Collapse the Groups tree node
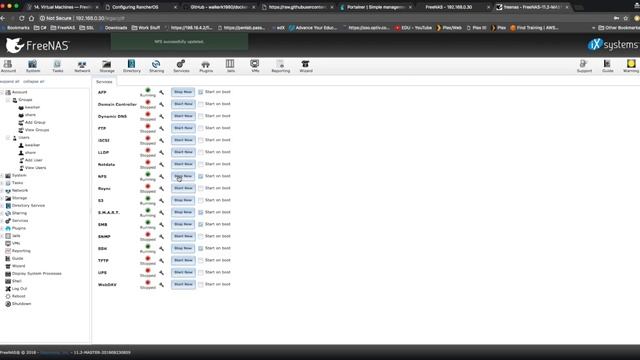Image resolution: width=640 pixels, height=360 pixels. pyautogui.click(x=8, y=100)
